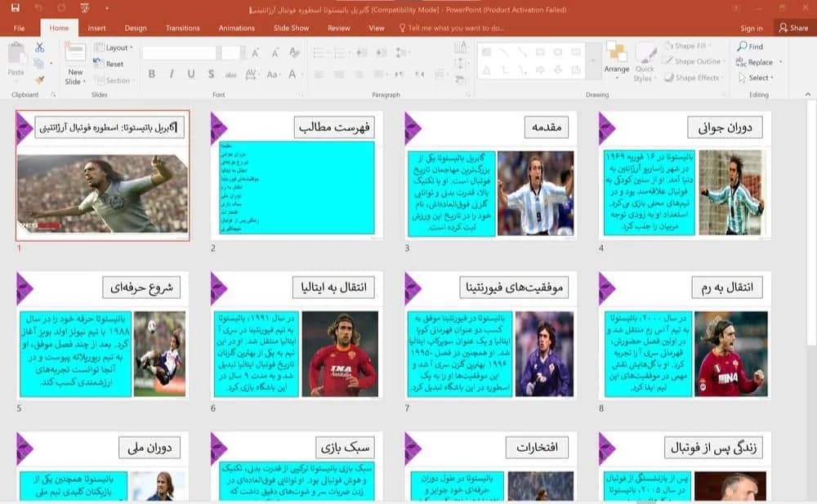
Task: Click Sign in
Action: pyautogui.click(x=752, y=28)
